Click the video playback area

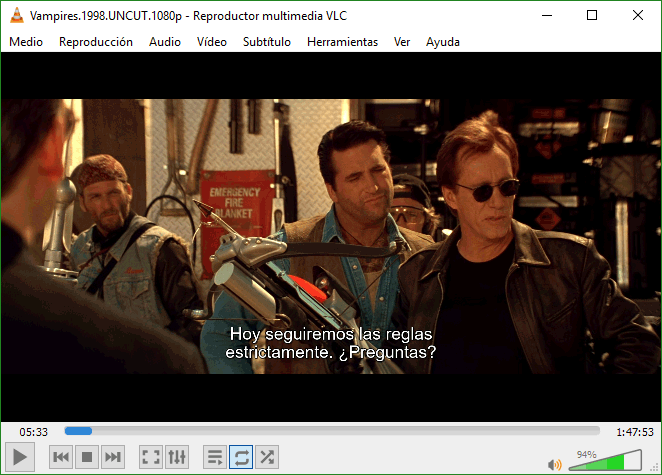(331, 236)
